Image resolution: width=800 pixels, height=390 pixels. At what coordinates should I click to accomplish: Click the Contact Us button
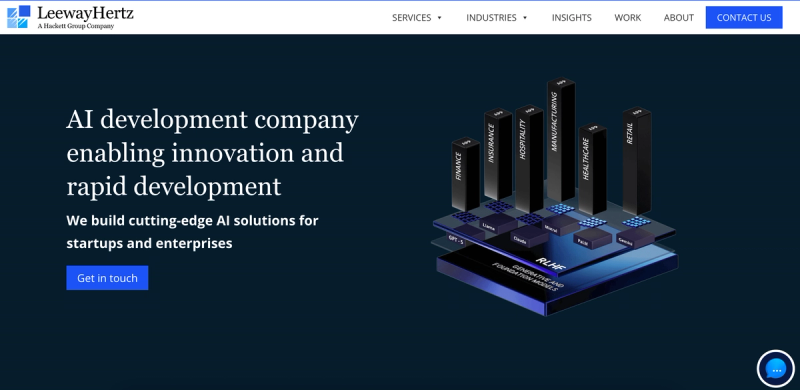coord(744,17)
